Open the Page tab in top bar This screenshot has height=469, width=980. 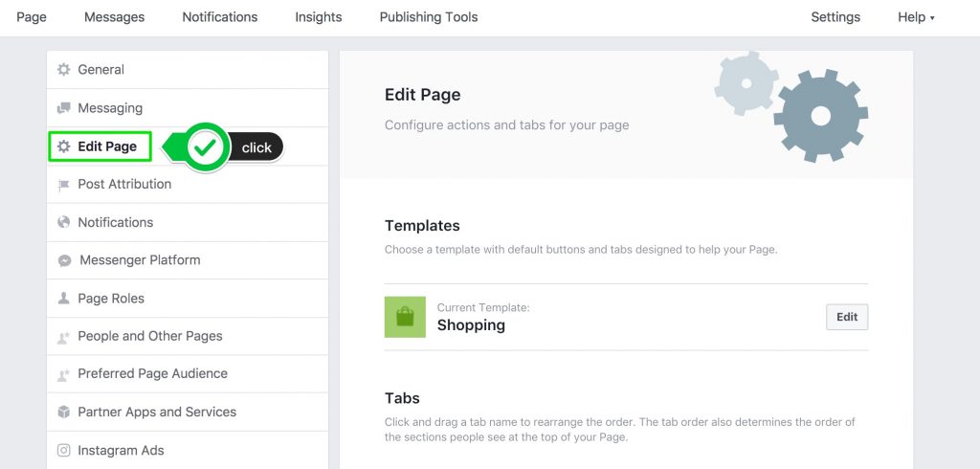point(32,17)
